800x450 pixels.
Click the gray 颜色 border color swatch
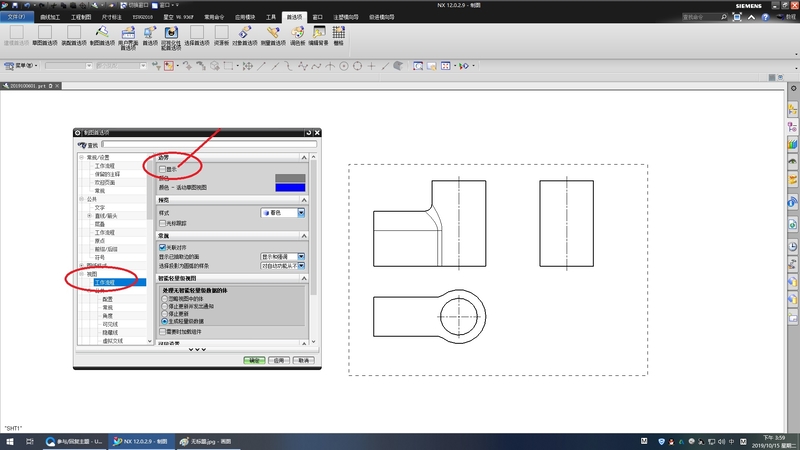(290, 178)
